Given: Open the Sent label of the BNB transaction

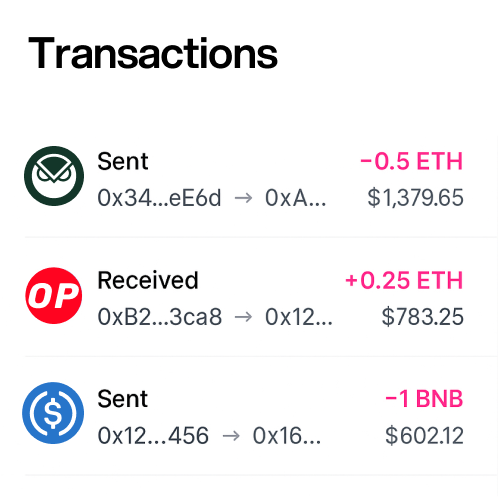Looking at the screenshot, I should (123, 399).
